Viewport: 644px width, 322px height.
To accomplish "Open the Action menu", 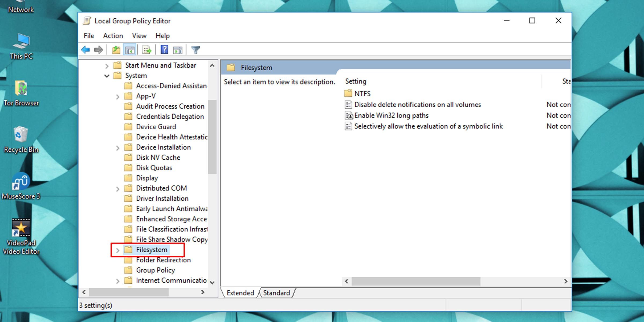I will [x=113, y=36].
